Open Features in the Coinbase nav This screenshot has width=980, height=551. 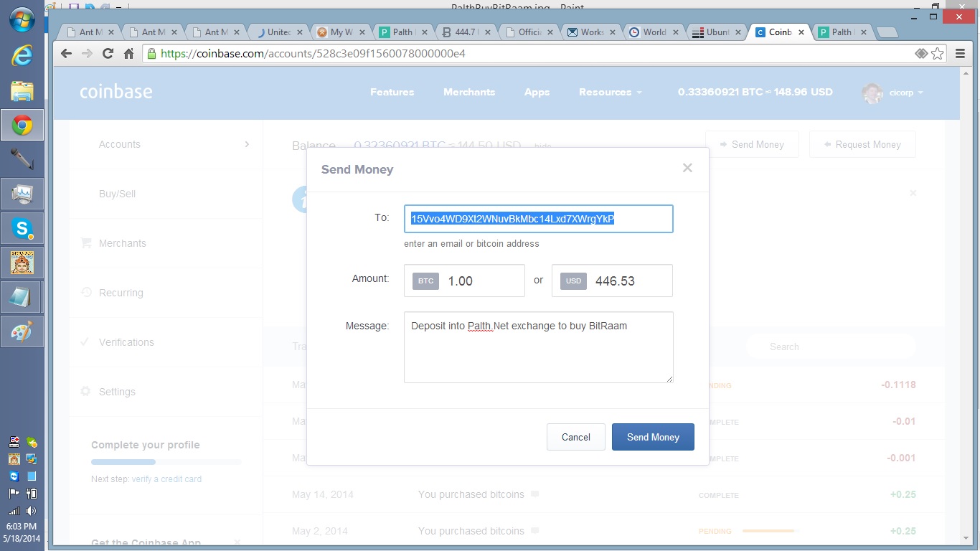[x=392, y=92]
